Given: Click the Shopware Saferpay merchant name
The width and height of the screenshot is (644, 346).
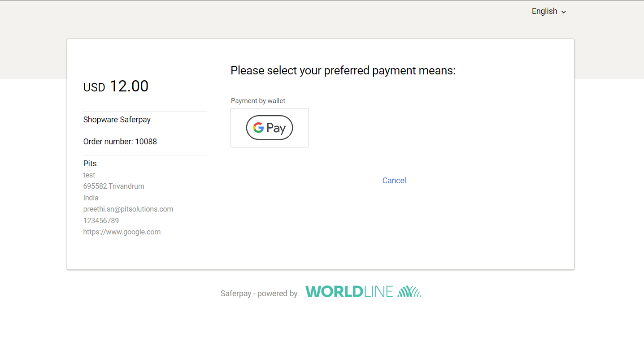Looking at the screenshot, I should pos(117,120).
